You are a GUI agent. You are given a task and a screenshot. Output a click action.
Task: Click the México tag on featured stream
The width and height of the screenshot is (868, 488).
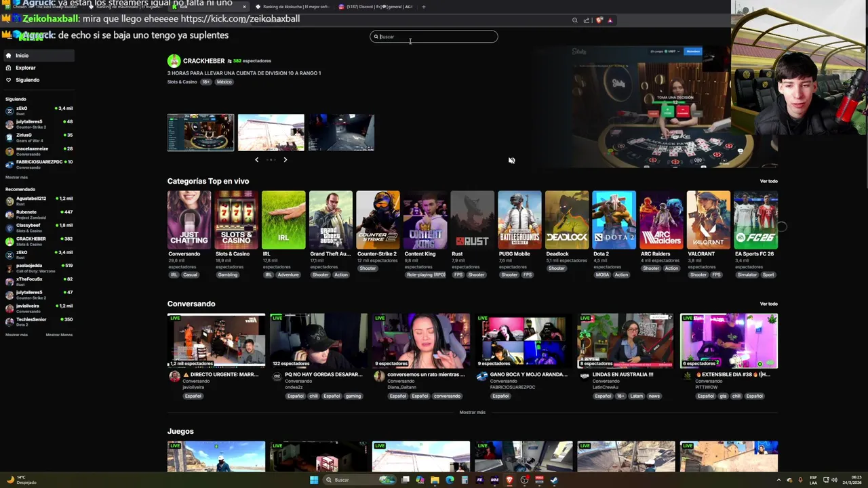pyautogui.click(x=224, y=82)
